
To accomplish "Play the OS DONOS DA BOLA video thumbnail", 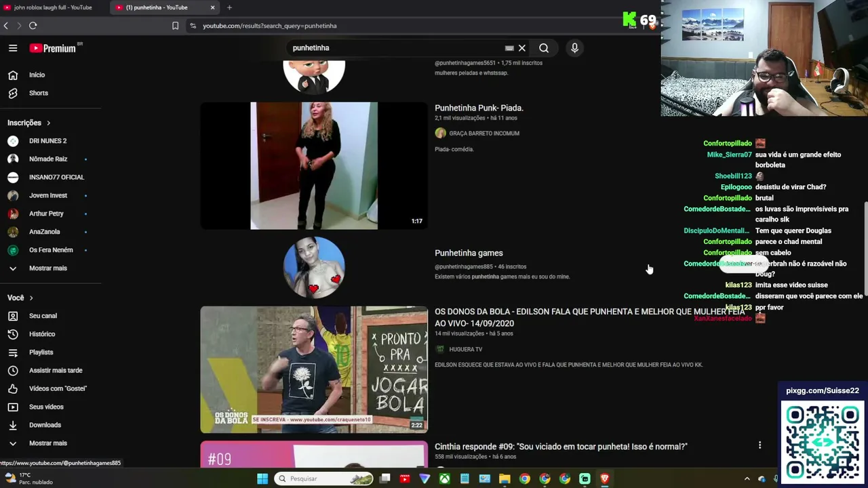I will (x=314, y=369).
